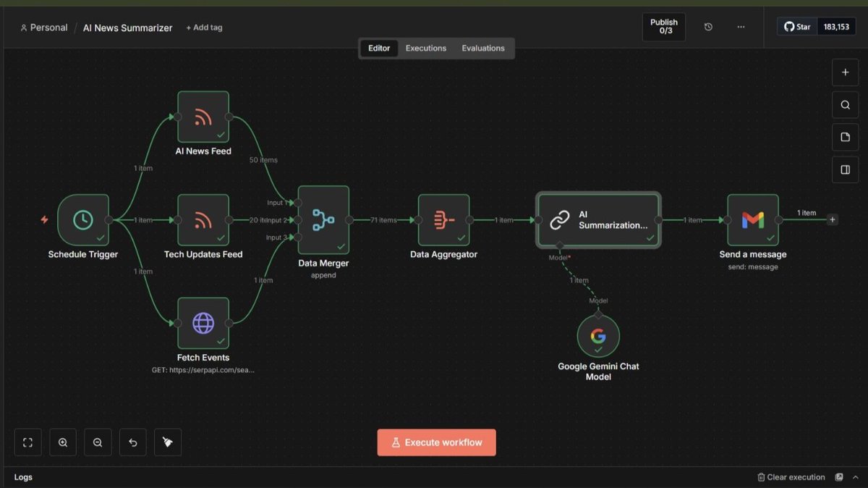Image resolution: width=868 pixels, height=488 pixels.
Task: Click the AI News Summarizer workflow name
Action: point(128,28)
